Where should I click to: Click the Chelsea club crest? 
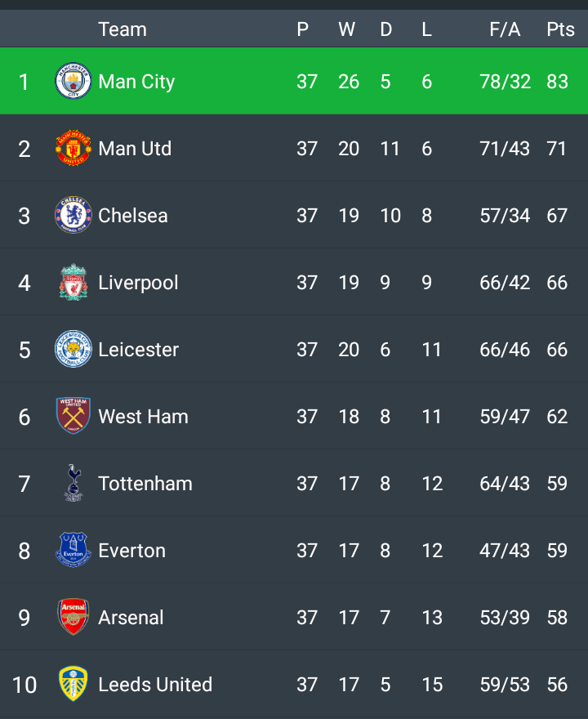pyautogui.click(x=73, y=216)
